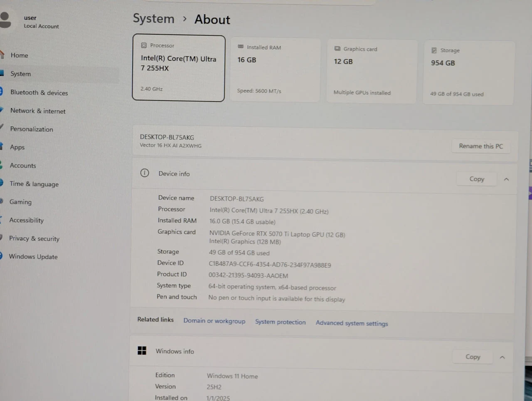Image resolution: width=532 pixels, height=401 pixels.
Task: Click the Processor chip icon in card
Action: (x=144, y=45)
